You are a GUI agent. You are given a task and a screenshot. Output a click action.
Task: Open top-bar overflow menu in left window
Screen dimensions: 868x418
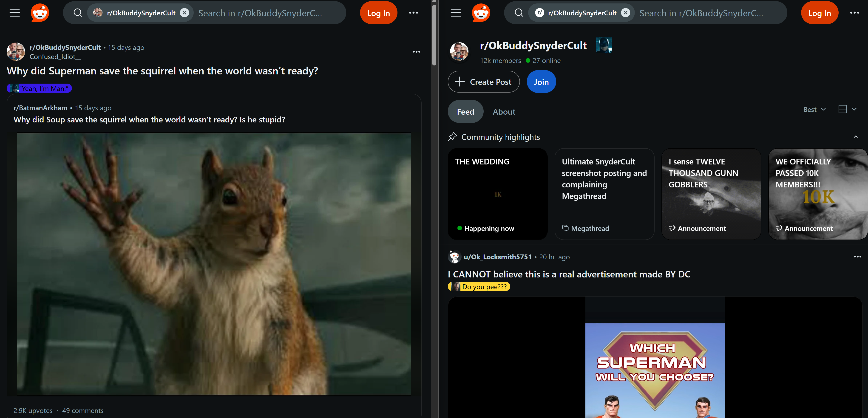coord(414,13)
